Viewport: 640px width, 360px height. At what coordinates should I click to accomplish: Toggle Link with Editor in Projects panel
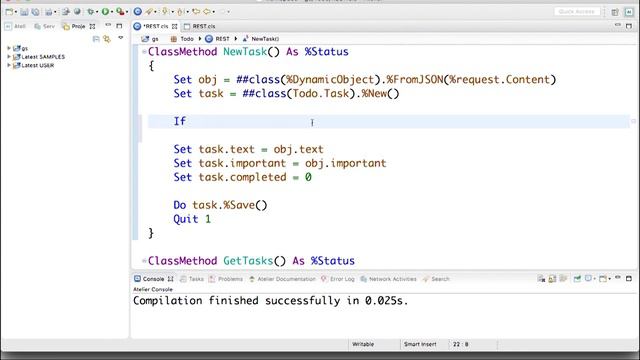pos(107,39)
